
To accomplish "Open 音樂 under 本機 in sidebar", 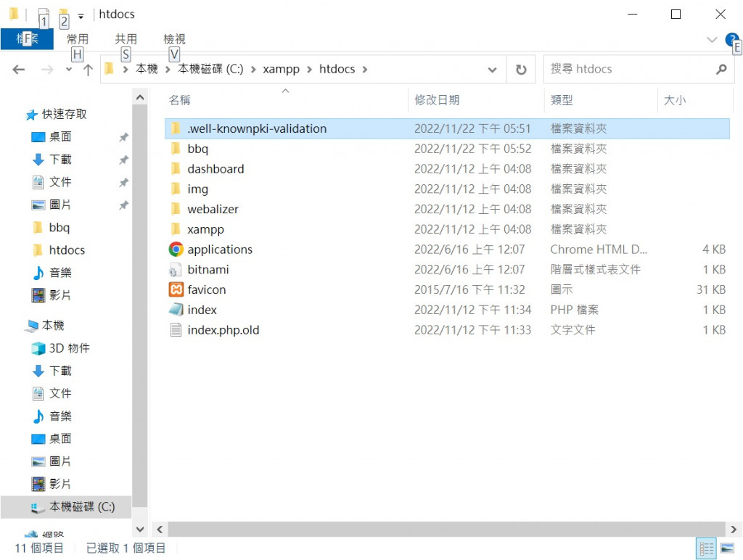I will coord(52,416).
